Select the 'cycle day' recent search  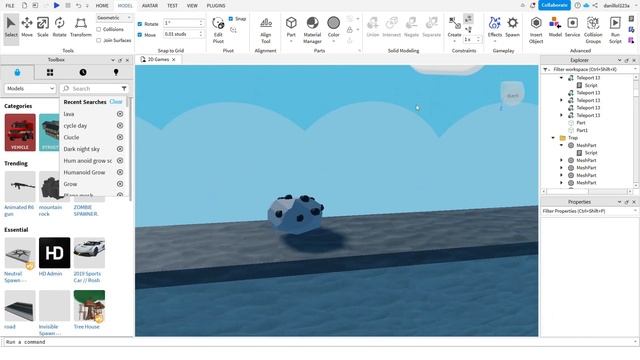[75, 126]
